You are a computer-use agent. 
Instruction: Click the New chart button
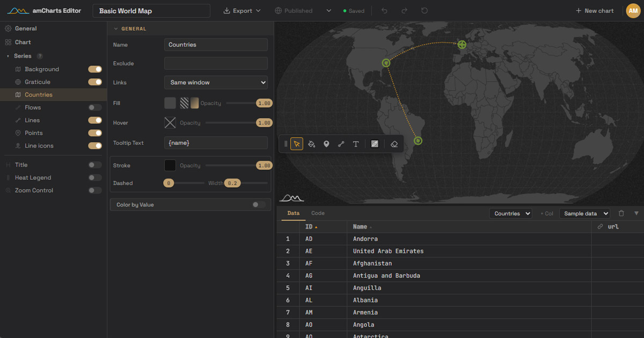595,11
